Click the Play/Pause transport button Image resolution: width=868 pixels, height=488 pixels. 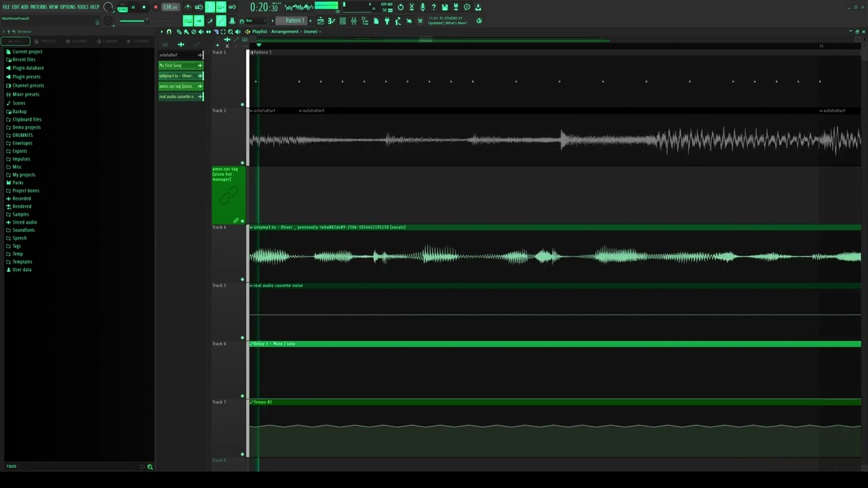133,7
